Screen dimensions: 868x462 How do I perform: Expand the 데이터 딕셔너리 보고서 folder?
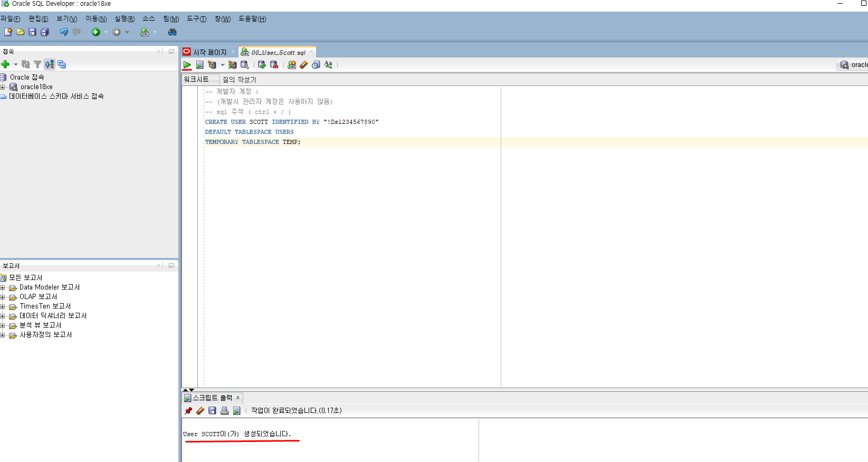tap(3, 316)
